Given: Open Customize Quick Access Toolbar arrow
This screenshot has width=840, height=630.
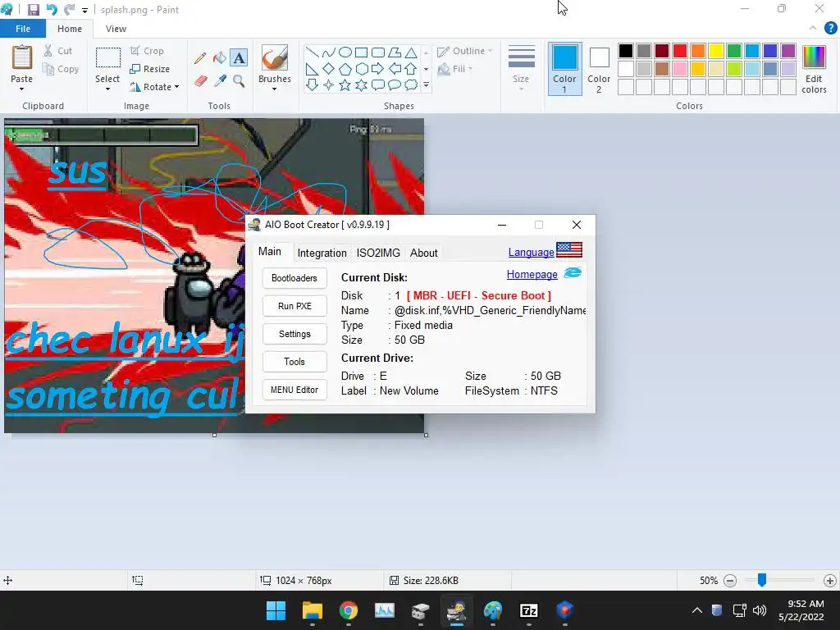Looking at the screenshot, I should pos(84,10).
